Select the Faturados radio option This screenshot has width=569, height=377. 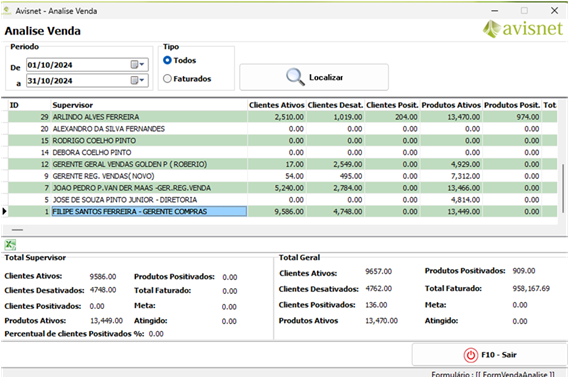(167, 78)
